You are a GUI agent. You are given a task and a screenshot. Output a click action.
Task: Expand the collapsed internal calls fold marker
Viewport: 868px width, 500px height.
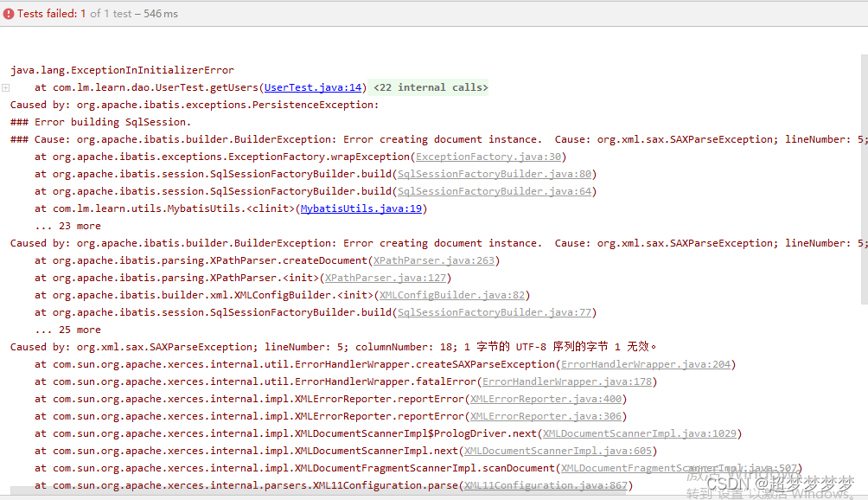pyautogui.click(x=5, y=87)
